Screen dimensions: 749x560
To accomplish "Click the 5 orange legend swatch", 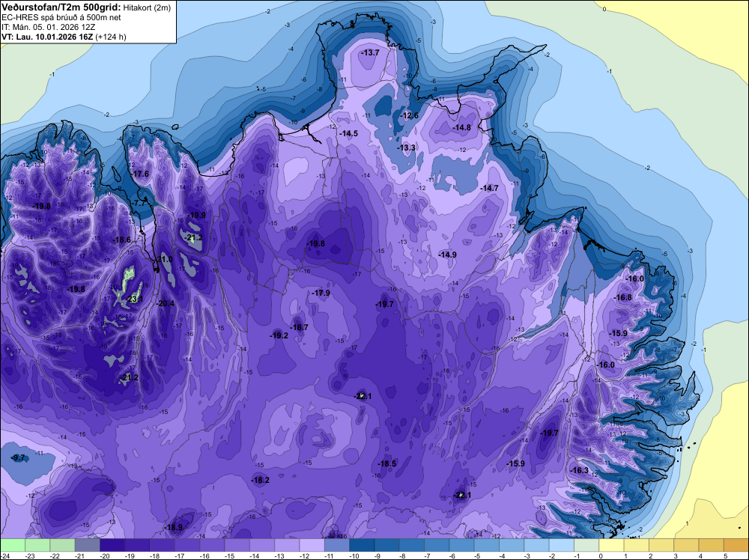I will pos(736,545).
